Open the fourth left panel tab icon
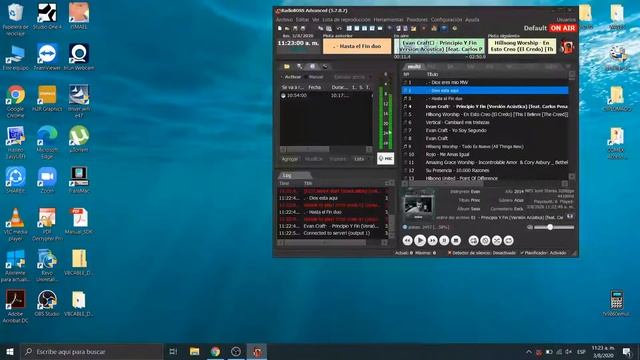The image size is (640, 360). point(325,66)
